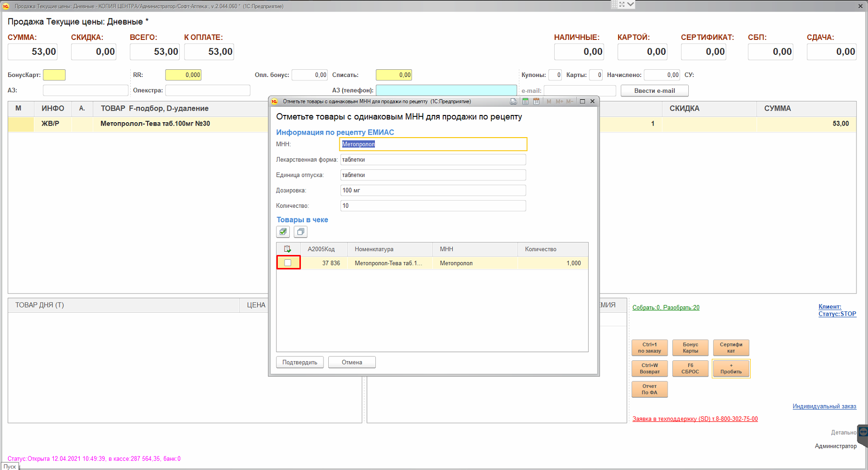Viewport: 868px width, 470px height.
Task: Click the checkmark column header icon
Action: click(x=287, y=249)
